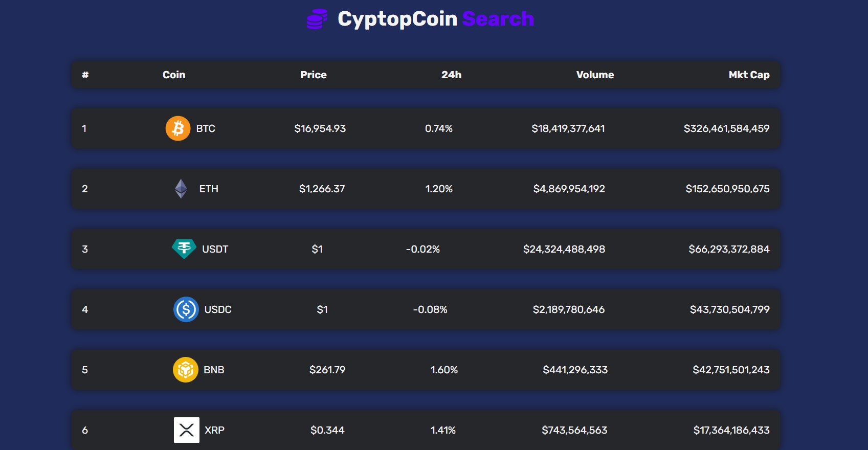The width and height of the screenshot is (868, 450).
Task: Click the XRP market cap value
Action: 731,430
